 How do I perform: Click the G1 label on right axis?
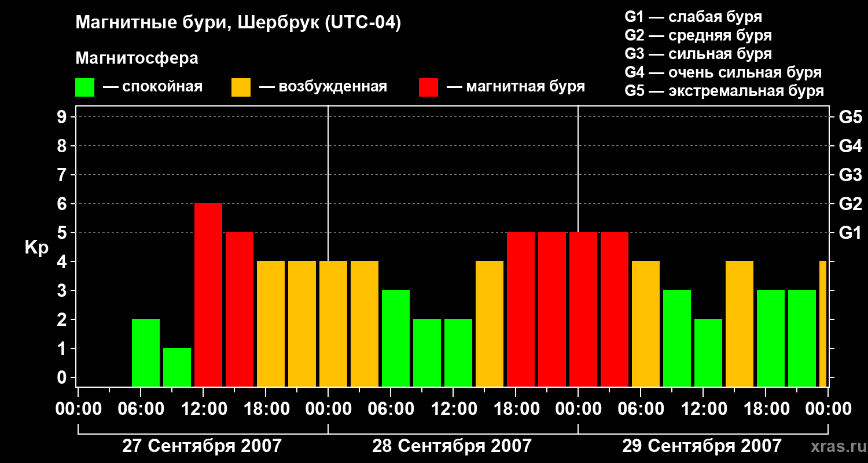coord(851,233)
